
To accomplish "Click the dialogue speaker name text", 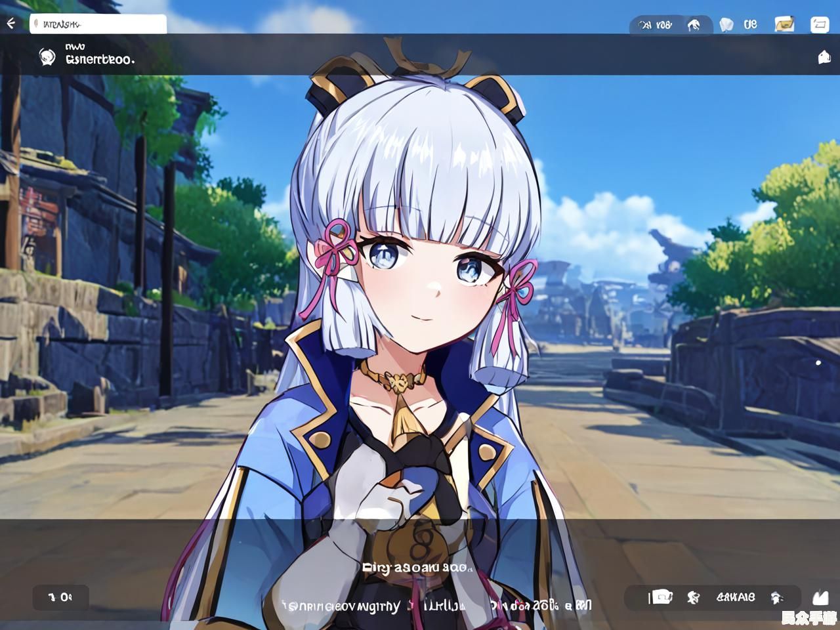I will 416,568.
